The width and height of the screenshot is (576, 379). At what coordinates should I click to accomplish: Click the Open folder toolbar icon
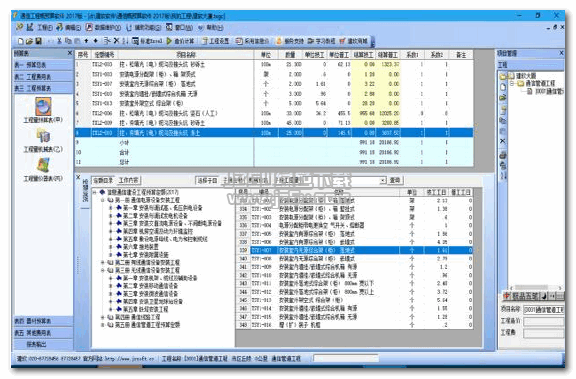click(29, 41)
